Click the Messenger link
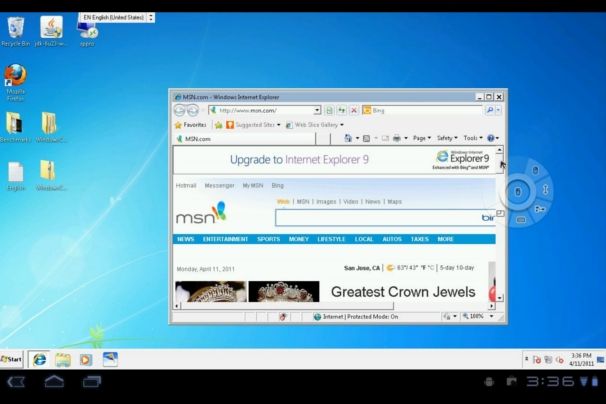This screenshot has height=404, width=606. click(219, 186)
